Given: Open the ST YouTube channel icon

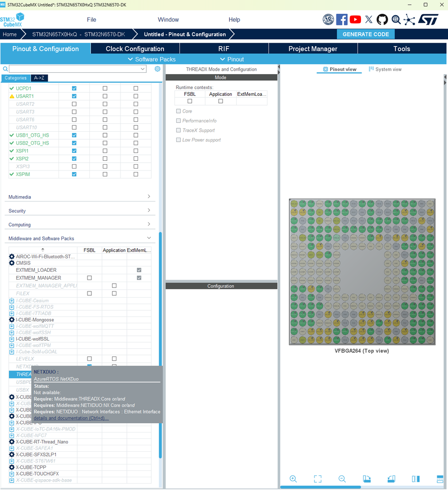Looking at the screenshot, I should click(355, 20).
